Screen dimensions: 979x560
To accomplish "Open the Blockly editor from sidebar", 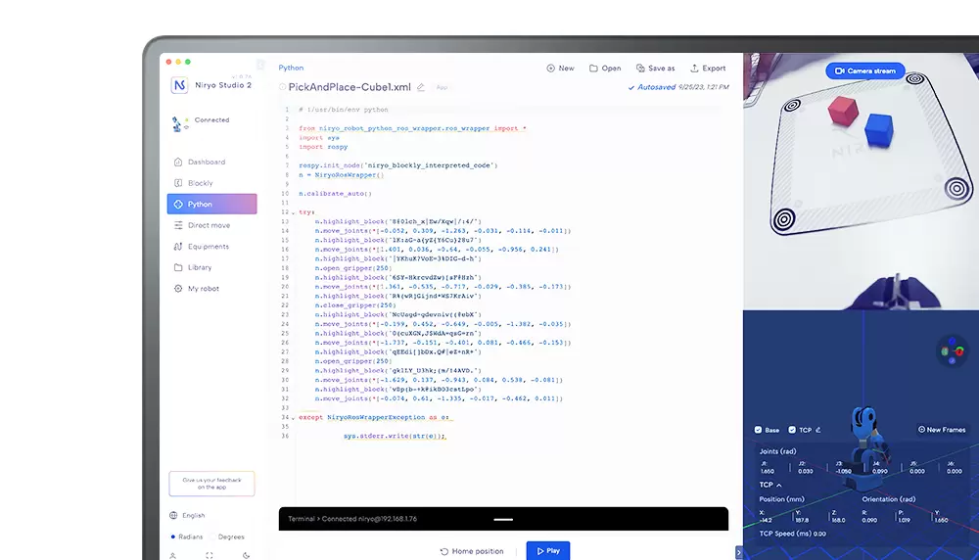I will [x=200, y=183].
